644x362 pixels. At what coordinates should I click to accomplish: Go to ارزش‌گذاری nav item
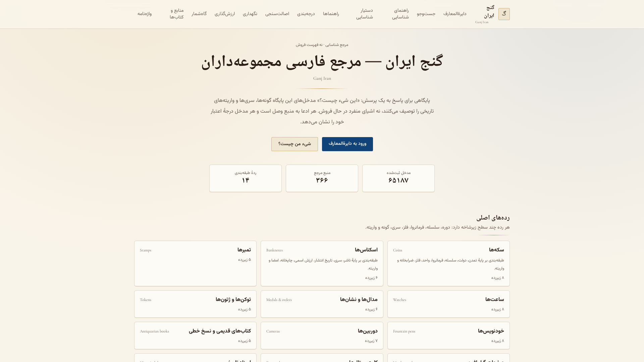point(225,14)
